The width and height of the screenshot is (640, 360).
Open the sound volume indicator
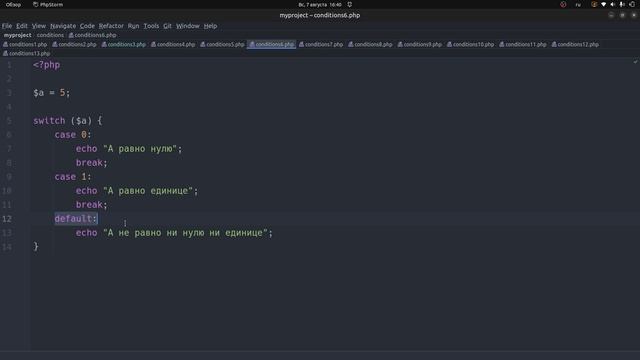click(613, 4)
